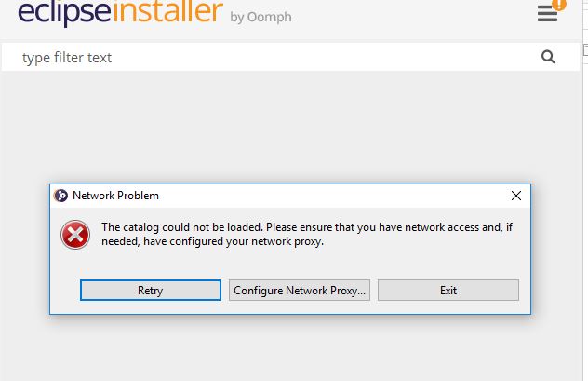Image resolution: width=588 pixels, height=381 pixels.
Task: Click the magnifying glass search icon
Action: pos(548,57)
